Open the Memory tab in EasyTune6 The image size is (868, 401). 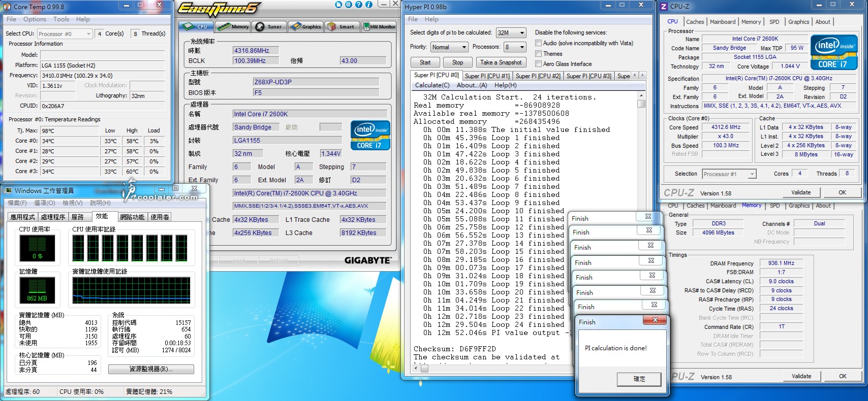(232, 26)
